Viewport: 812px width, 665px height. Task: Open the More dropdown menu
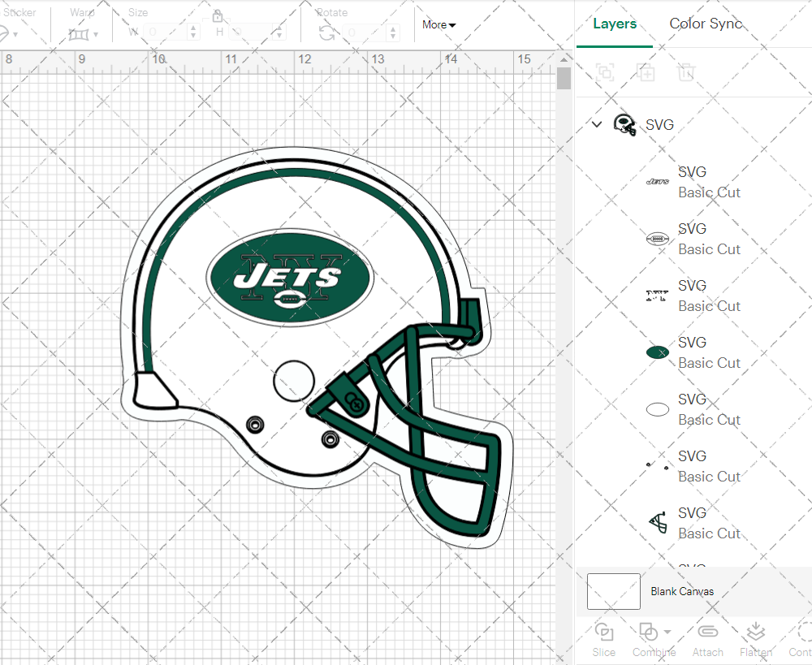(438, 24)
